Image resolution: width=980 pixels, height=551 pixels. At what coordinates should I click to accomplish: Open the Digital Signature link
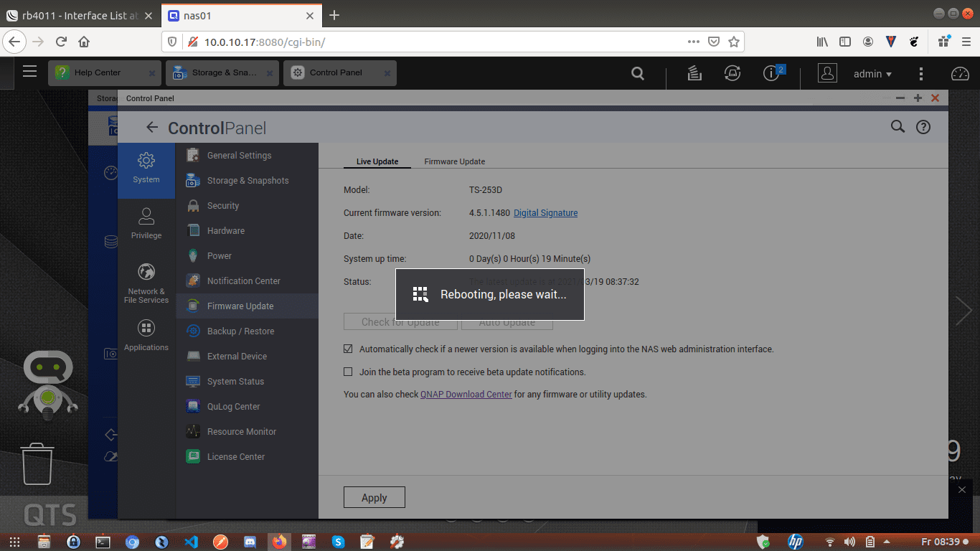tap(545, 213)
